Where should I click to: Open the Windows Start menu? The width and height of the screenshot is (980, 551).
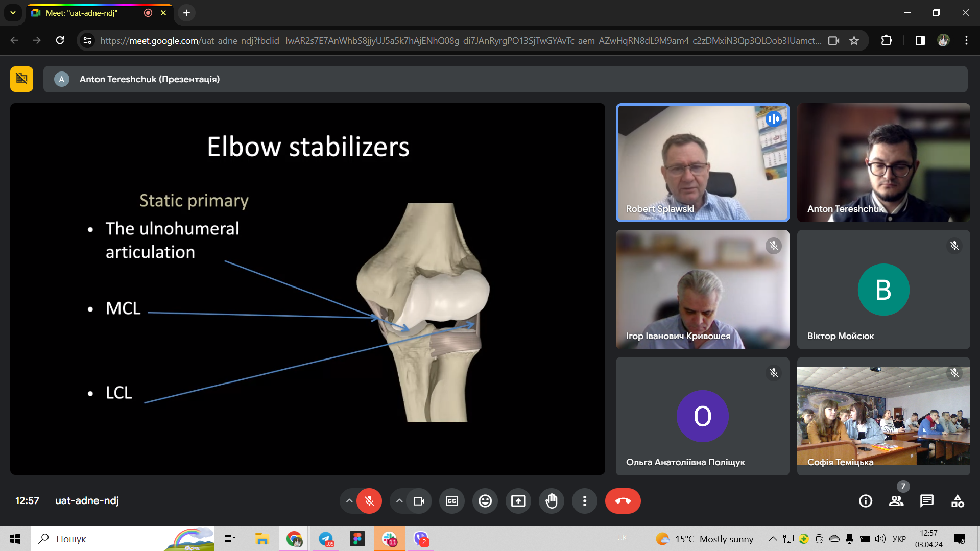[x=15, y=539]
